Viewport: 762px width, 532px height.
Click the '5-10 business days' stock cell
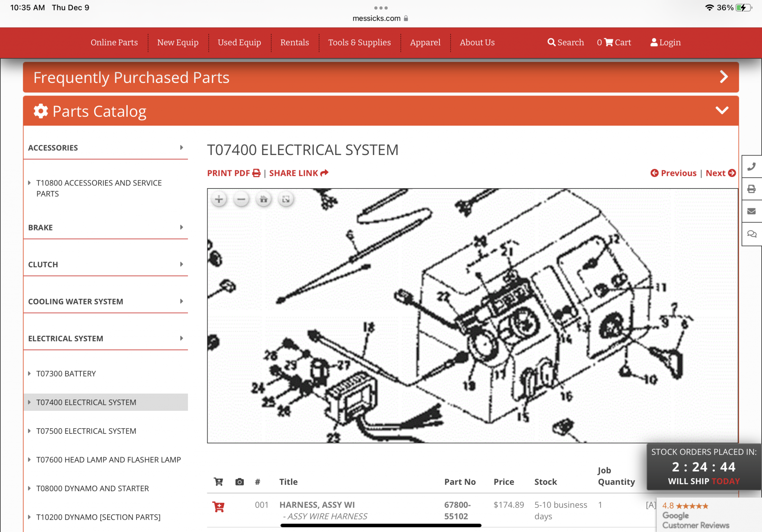(x=561, y=510)
